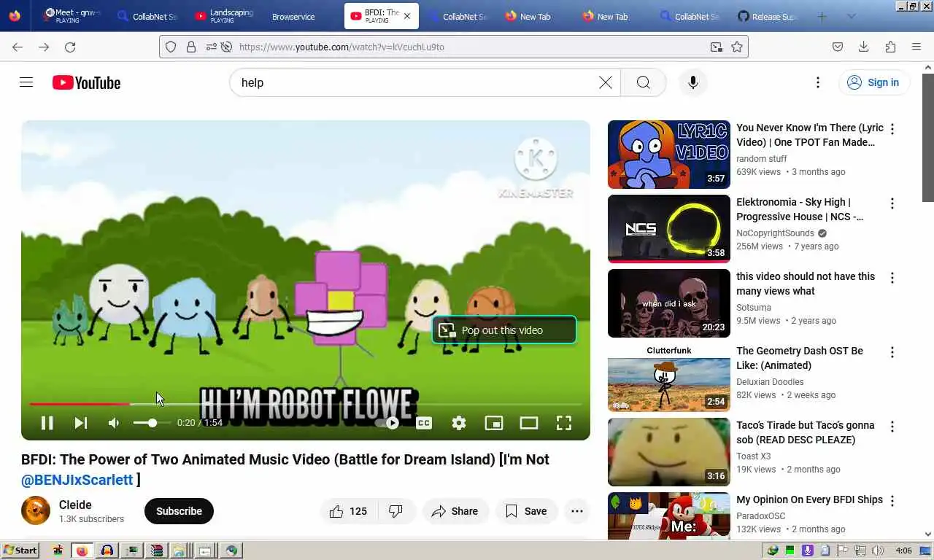
Task: Save video to playlist
Action: [x=527, y=511]
